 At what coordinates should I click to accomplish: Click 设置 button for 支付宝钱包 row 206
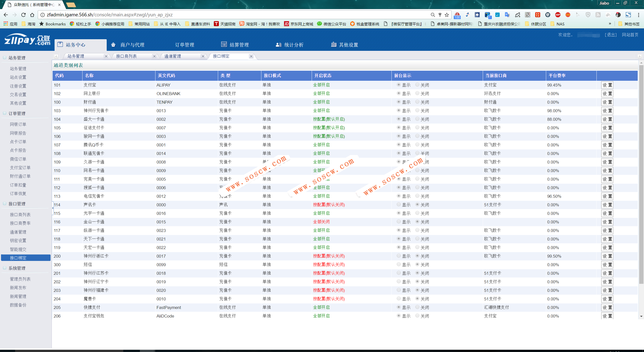click(x=607, y=316)
